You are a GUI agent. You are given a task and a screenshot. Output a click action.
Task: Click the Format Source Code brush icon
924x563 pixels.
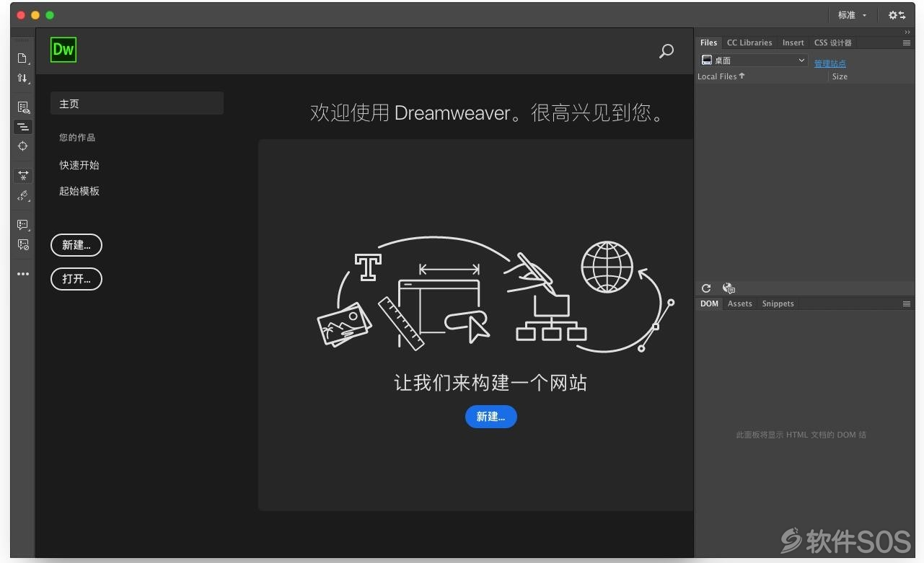pos(23,195)
